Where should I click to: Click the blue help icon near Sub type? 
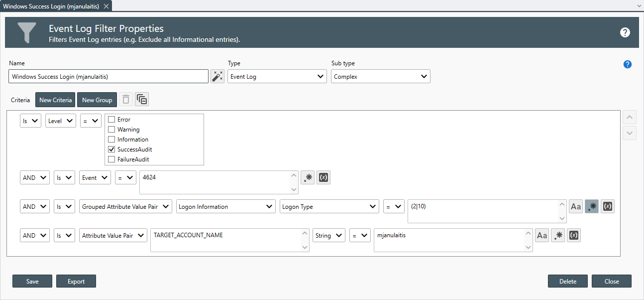click(628, 64)
